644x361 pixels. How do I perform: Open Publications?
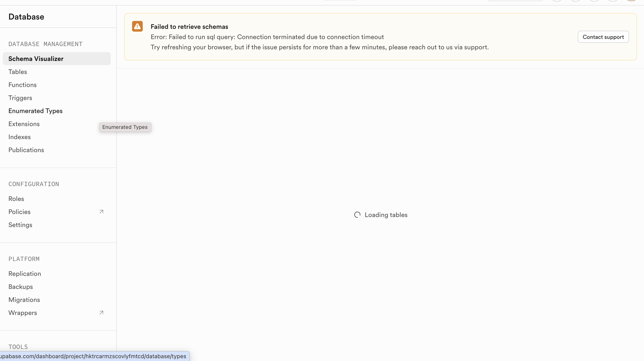(26, 150)
